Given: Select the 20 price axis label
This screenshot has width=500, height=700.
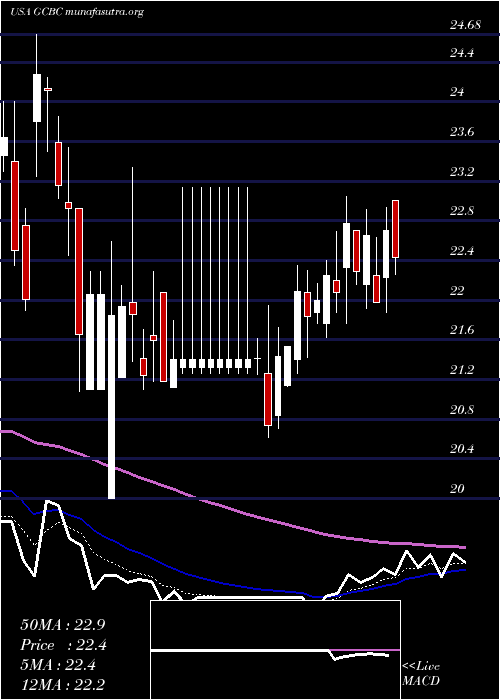Looking at the screenshot, I should point(457,489).
